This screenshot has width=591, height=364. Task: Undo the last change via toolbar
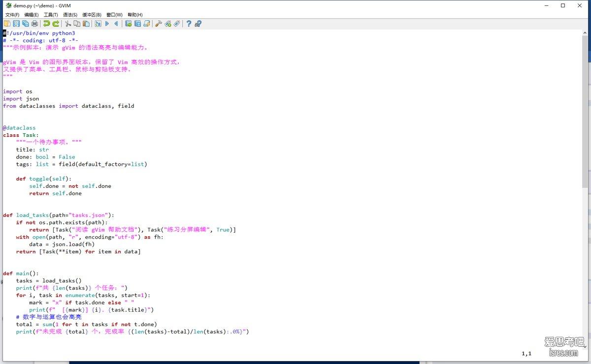pos(47,24)
